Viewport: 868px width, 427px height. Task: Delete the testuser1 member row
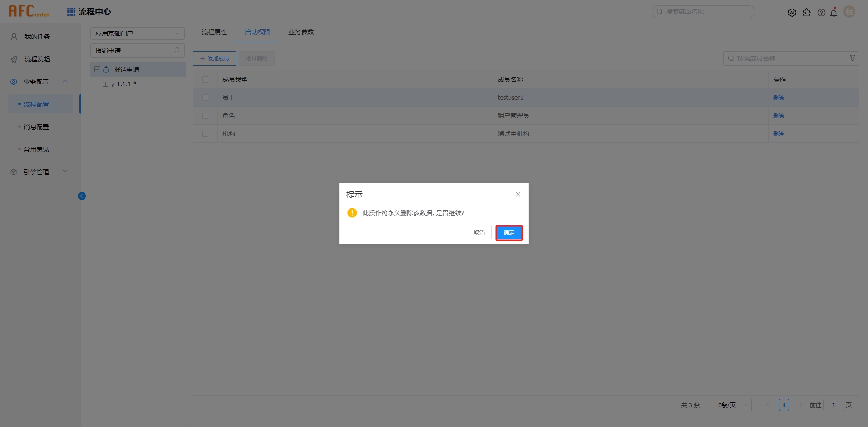tap(778, 98)
